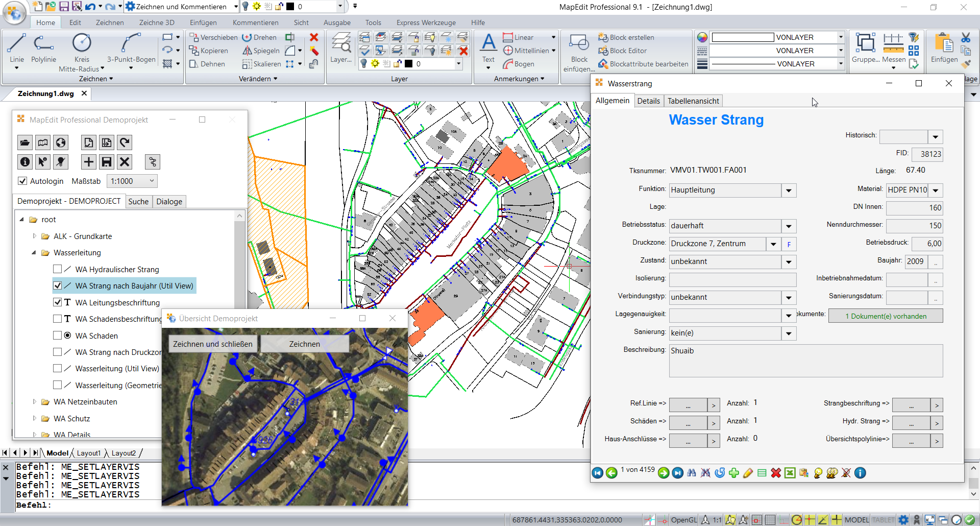Click the save disk icon in MapEdit panel
The width and height of the screenshot is (980, 526).
(x=107, y=162)
